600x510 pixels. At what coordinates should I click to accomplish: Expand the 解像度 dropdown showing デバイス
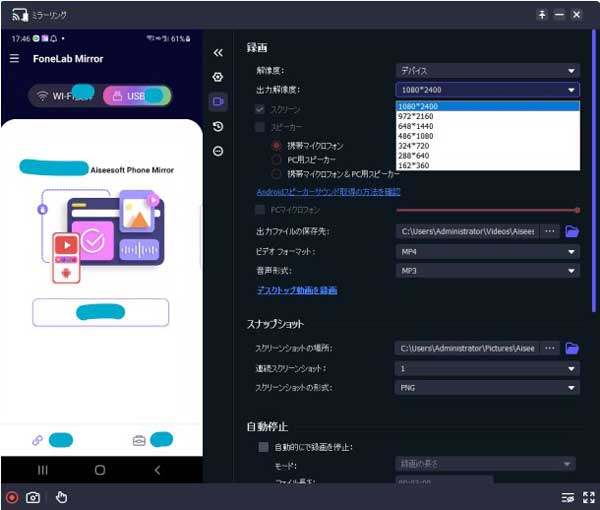[x=487, y=71]
